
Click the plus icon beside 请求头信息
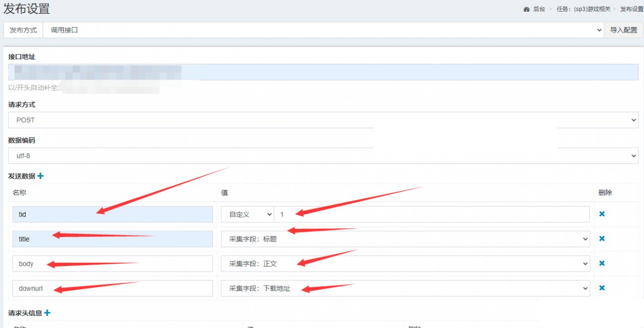pyautogui.click(x=47, y=313)
